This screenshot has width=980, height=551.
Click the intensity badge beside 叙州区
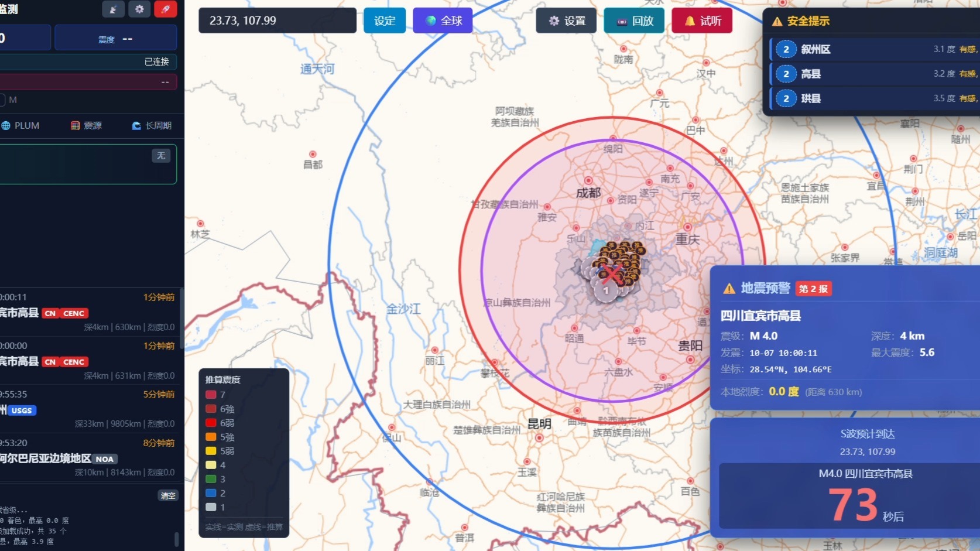pos(786,49)
